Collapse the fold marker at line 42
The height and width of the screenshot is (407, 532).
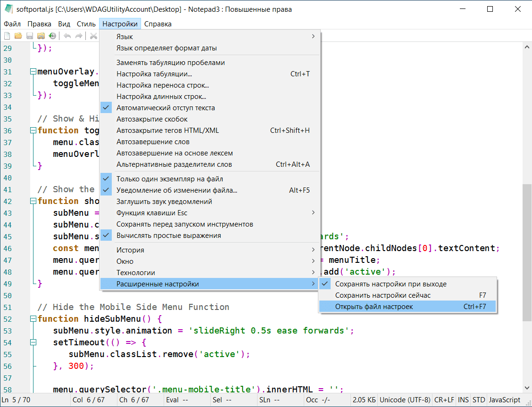click(x=33, y=201)
